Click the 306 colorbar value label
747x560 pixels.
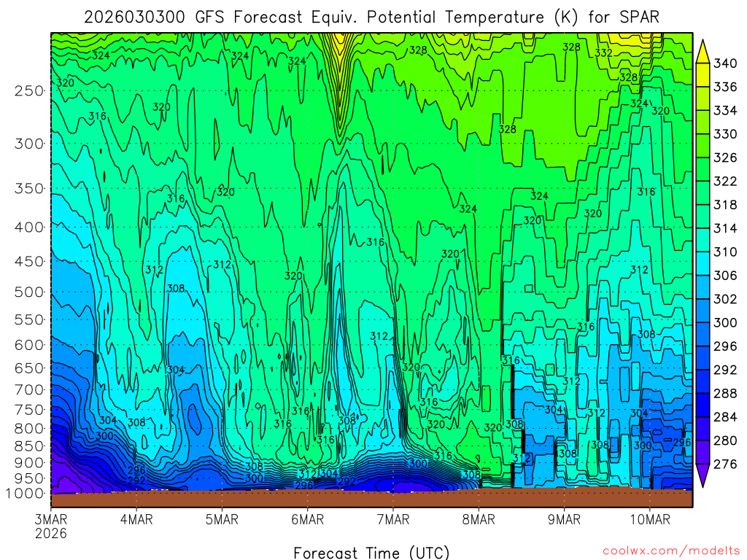(725, 276)
